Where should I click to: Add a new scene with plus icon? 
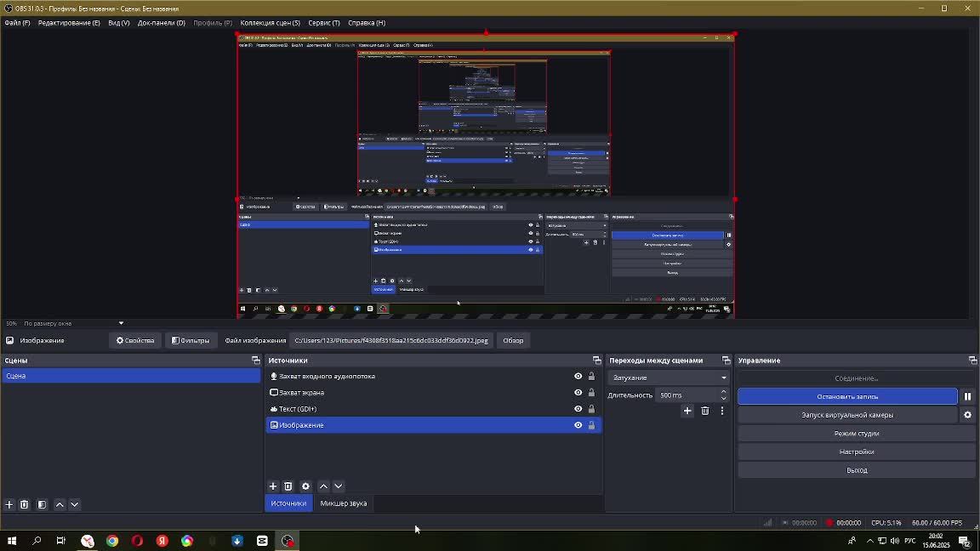pos(9,504)
